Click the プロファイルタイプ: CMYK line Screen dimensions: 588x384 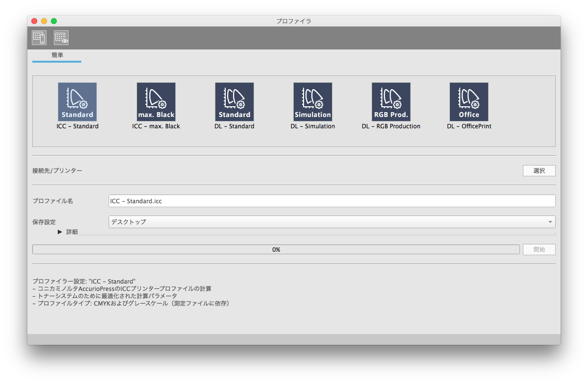click(x=131, y=303)
